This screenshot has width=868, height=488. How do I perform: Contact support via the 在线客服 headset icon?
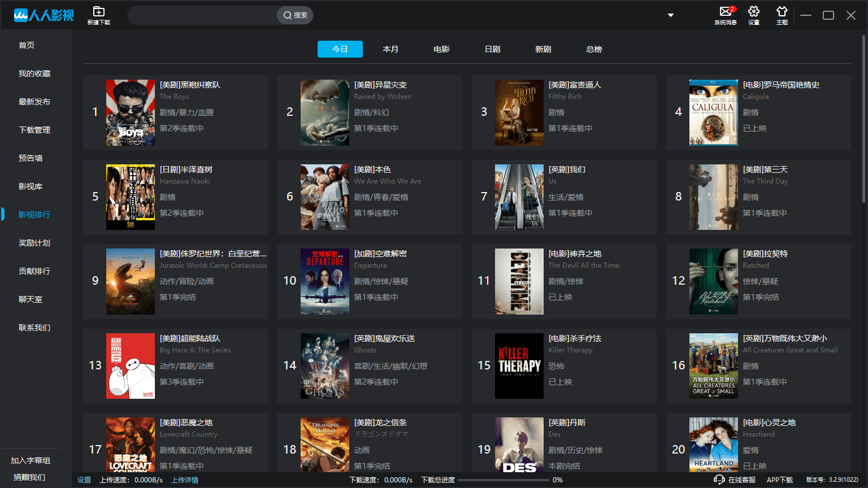click(x=719, y=479)
